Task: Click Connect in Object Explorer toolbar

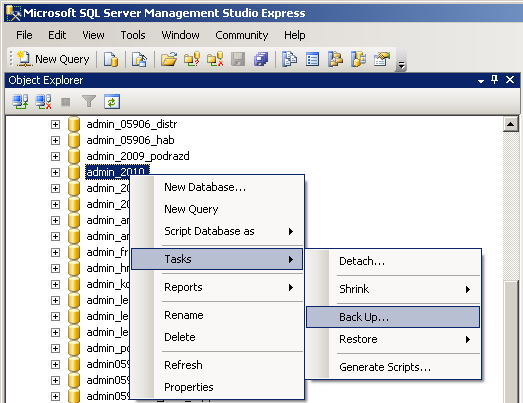Action: click(20, 101)
